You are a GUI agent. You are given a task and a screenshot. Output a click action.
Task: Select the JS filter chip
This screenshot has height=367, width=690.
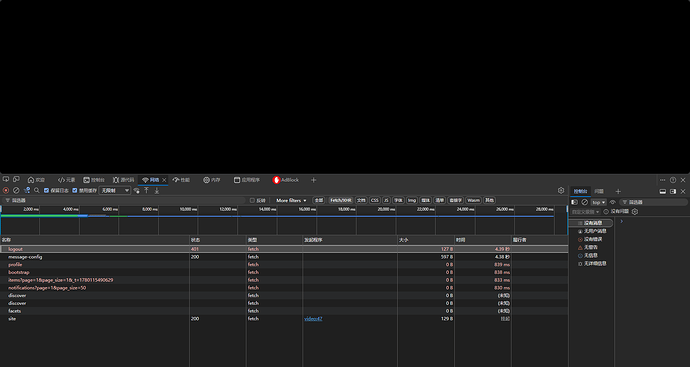click(x=386, y=200)
